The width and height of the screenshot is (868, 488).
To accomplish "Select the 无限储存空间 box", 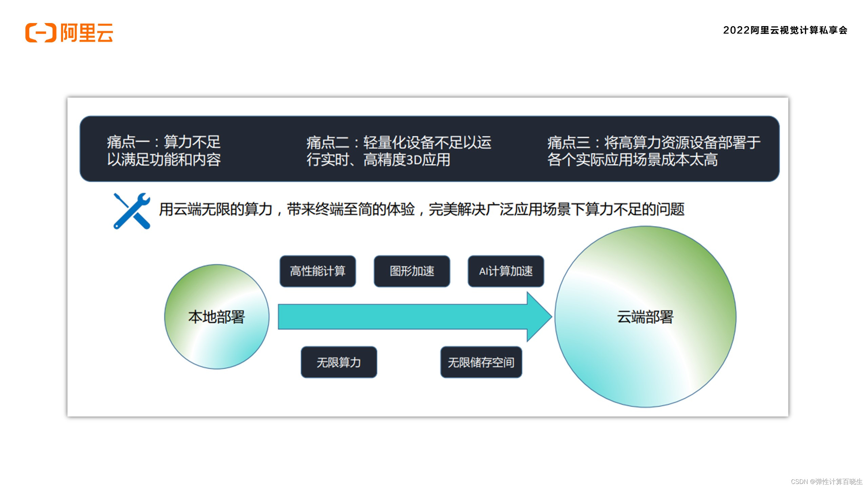I will [481, 362].
